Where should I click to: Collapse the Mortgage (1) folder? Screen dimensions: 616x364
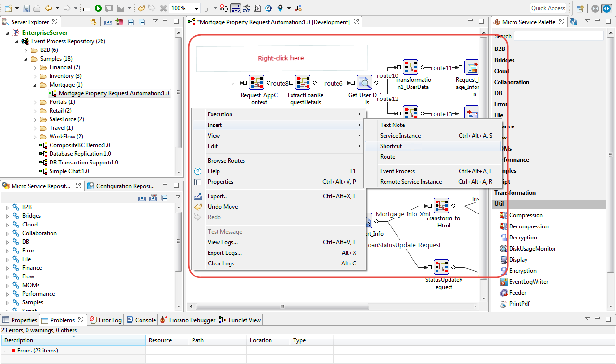[35, 85]
